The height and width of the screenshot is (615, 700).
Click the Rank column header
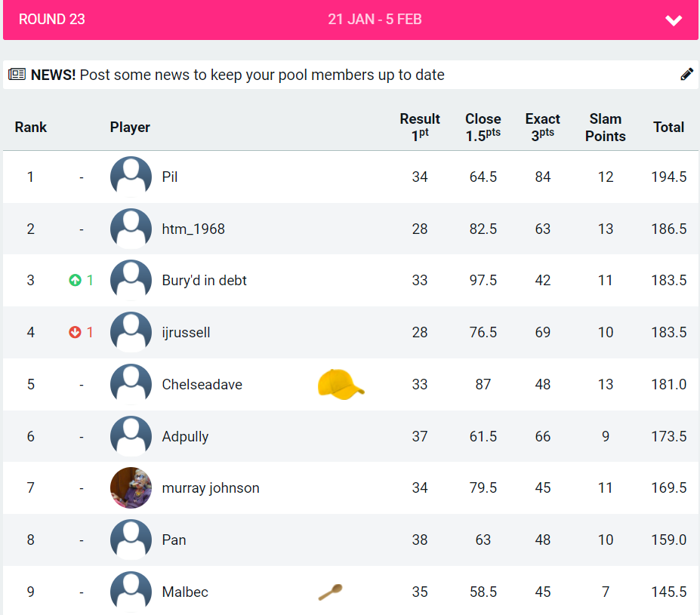click(31, 128)
